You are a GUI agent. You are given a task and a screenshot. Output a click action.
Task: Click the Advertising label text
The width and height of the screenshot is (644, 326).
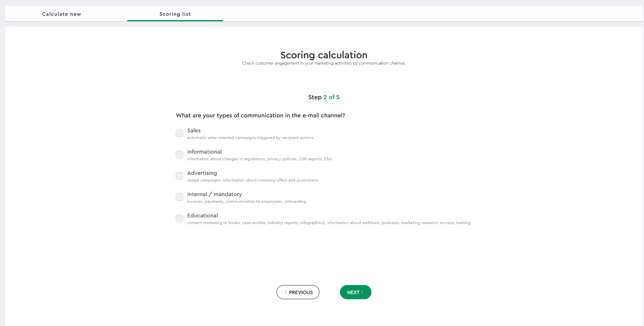click(x=202, y=173)
